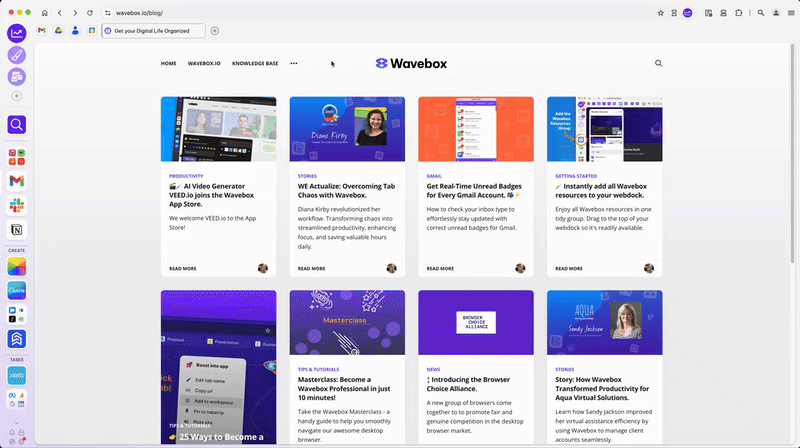Image resolution: width=800 pixels, height=448 pixels.
Task: Reload the page with the refresh icon
Action: pyautogui.click(x=90, y=13)
